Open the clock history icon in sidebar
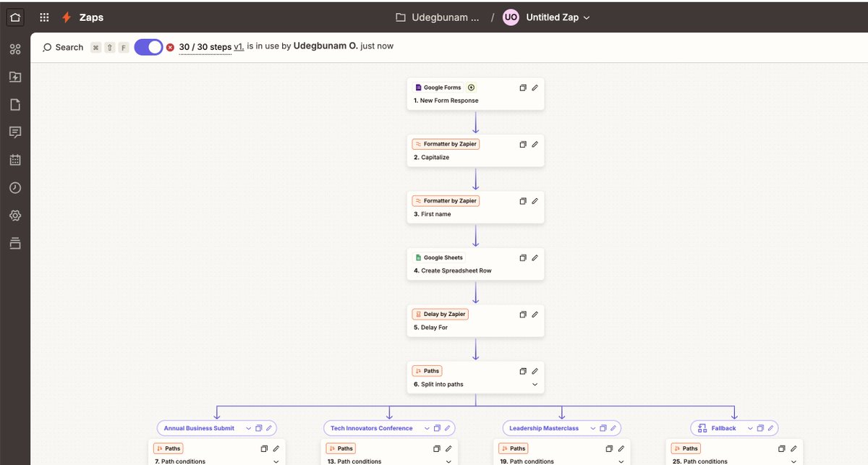Image resolution: width=868 pixels, height=465 pixels. point(15,187)
